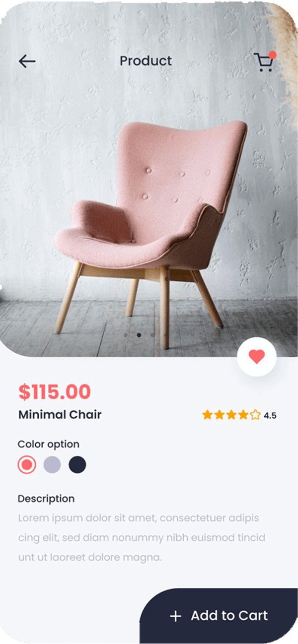Go back using the left arrow icon

[x=27, y=61]
